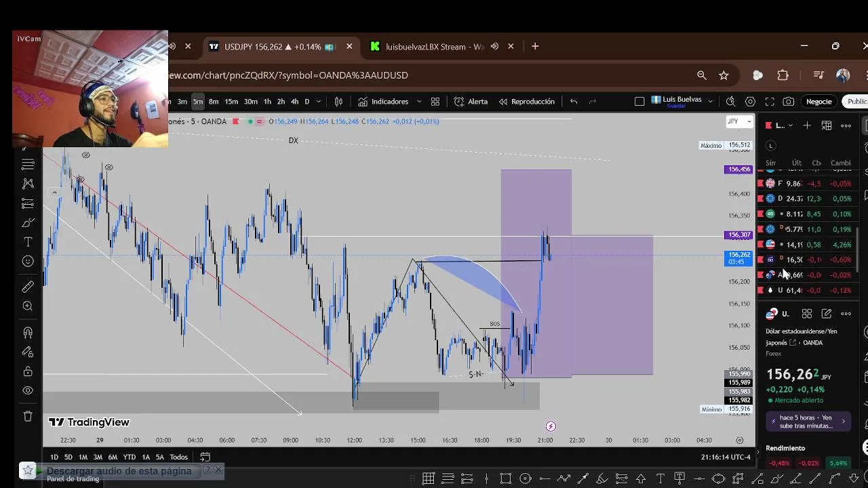Viewport: 868px width, 488px height.
Task: Toggle hide all drawings eye icon
Action: [28, 390]
